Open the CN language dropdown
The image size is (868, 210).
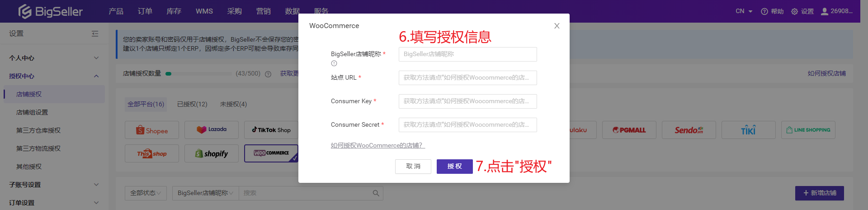744,11
